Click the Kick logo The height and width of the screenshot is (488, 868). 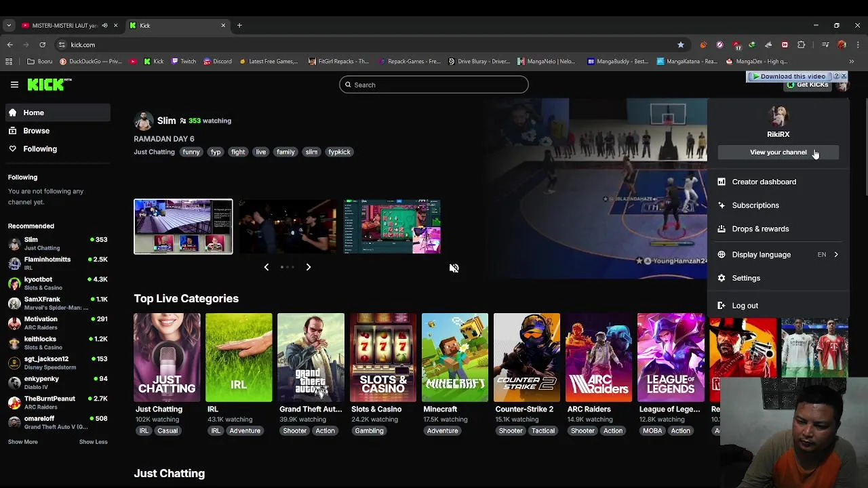coord(49,85)
